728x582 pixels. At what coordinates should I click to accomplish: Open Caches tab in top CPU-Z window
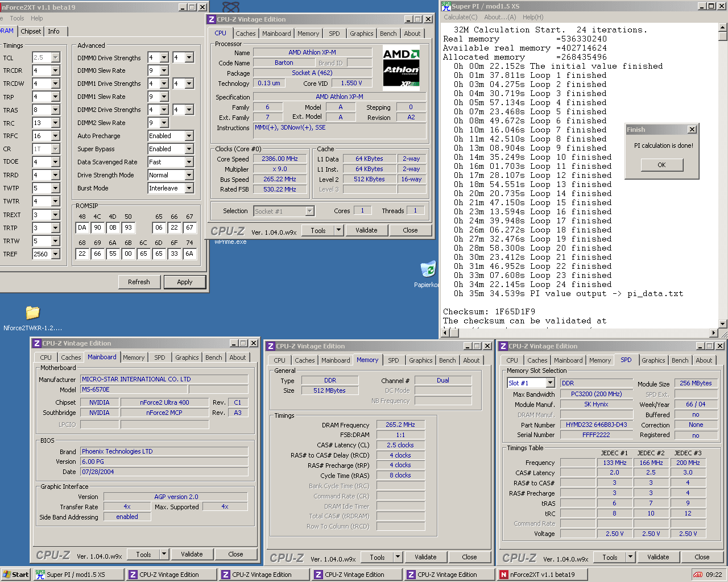pos(246,34)
